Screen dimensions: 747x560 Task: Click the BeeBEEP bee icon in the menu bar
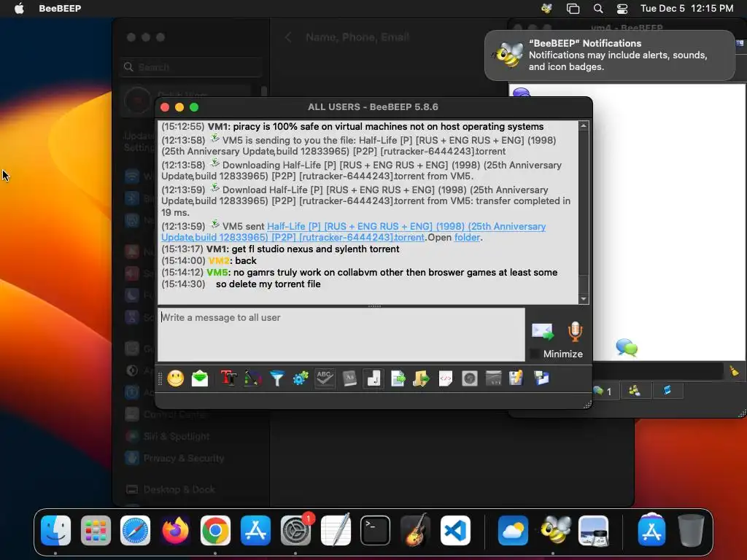[546, 8]
